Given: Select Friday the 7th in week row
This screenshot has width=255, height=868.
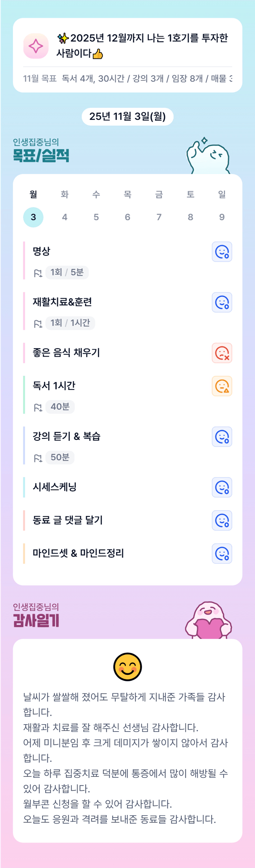Looking at the screenshot, I should coord(159,217).
